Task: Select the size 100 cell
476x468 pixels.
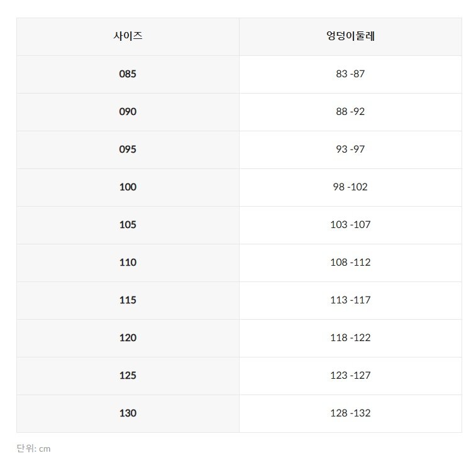Action: tap(128, 187)
